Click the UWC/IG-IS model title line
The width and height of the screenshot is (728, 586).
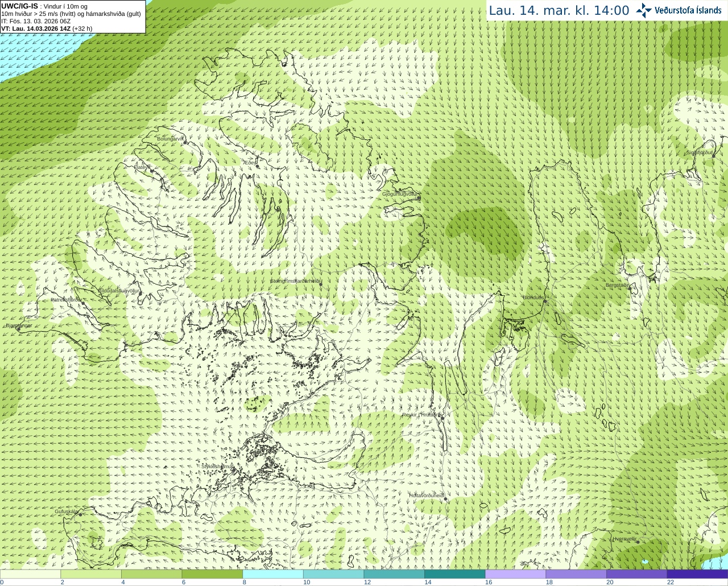pyautogui.click(x=44, y=6)
